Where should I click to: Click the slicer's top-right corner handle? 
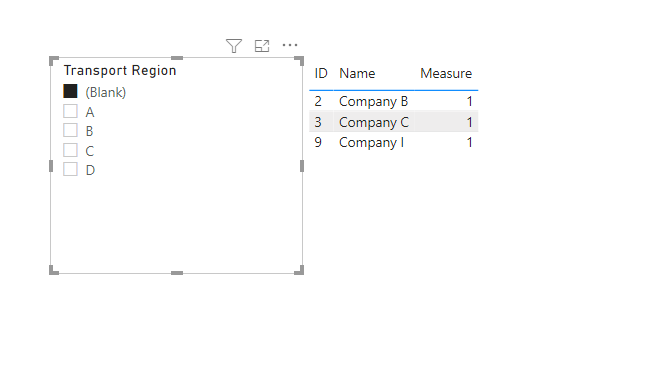pyautogui.click(x=299, y=60)
